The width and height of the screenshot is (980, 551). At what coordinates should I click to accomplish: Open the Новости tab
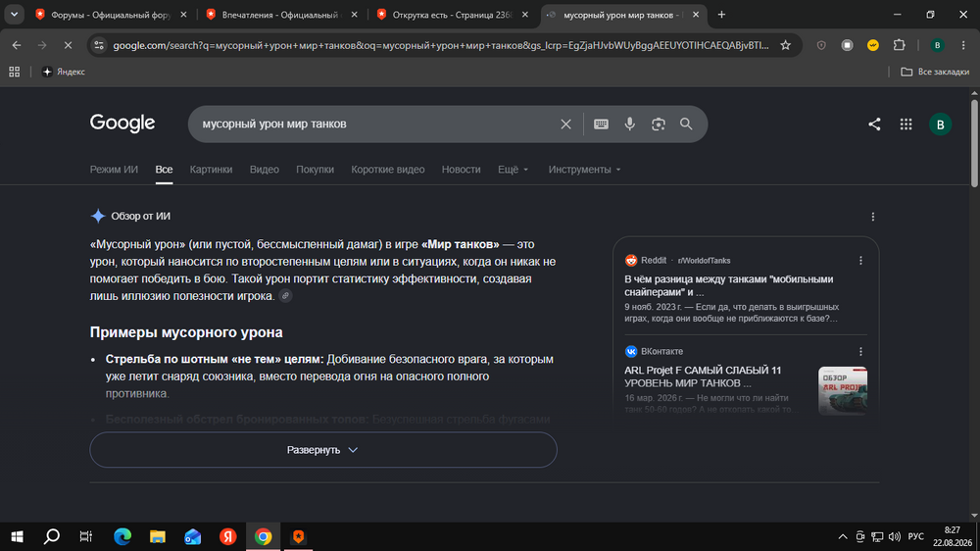(x=462, y=170)
